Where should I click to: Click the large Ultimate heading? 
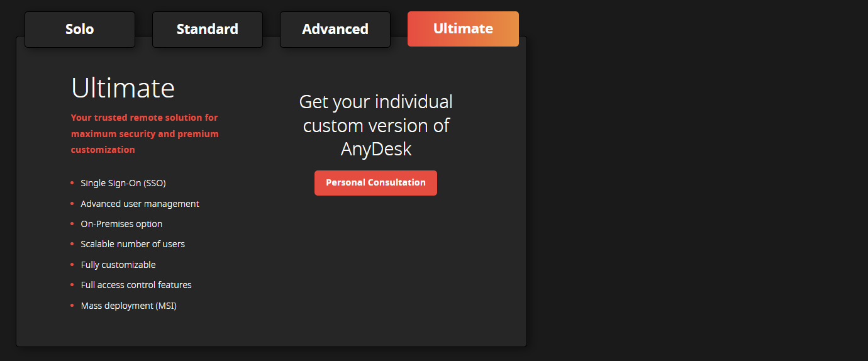click(123, 88)
